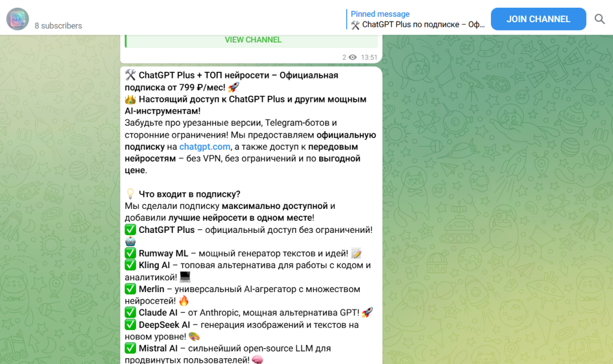Click the palette emoji after the DeepSeek AI line
The height and width of the screenshot is (364, 613).
[x=195, y=337]
